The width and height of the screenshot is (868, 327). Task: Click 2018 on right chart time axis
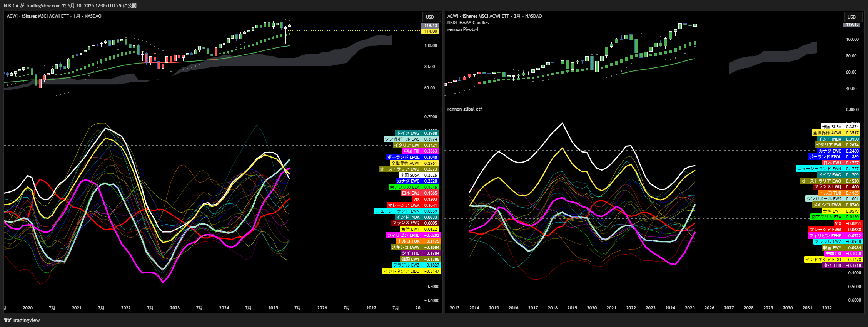tap(553, 308)
